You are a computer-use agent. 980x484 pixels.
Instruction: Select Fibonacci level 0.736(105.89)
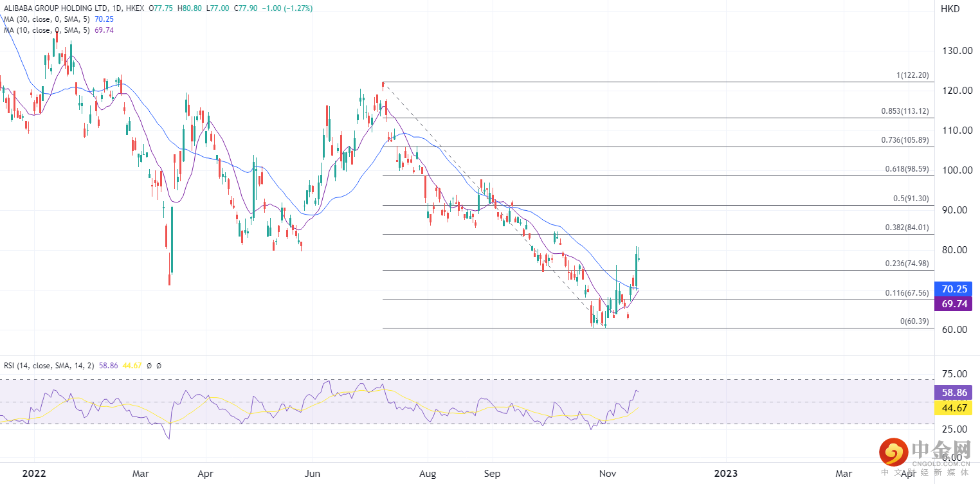click(905, 140)
